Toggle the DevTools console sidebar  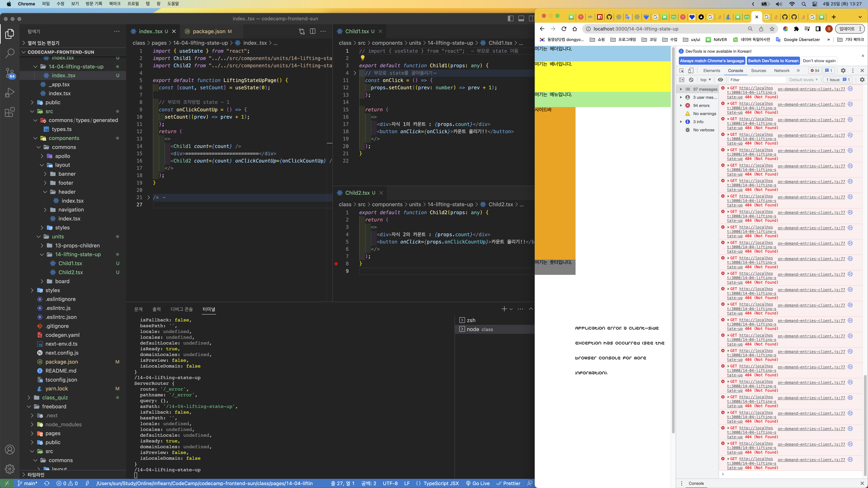click(x=681, y=80)
